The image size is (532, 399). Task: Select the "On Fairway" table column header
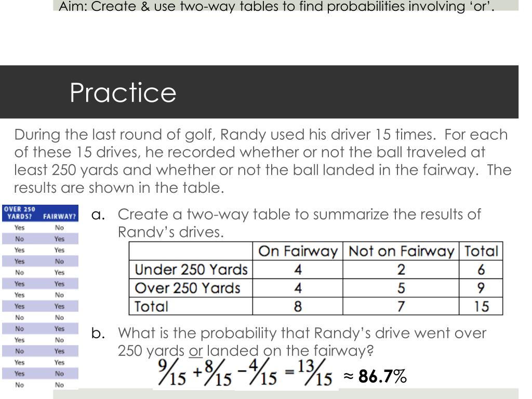pos(298,251)
